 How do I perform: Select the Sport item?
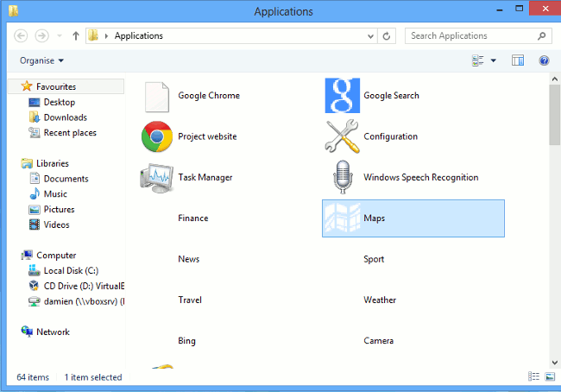(x=374, y=259)
